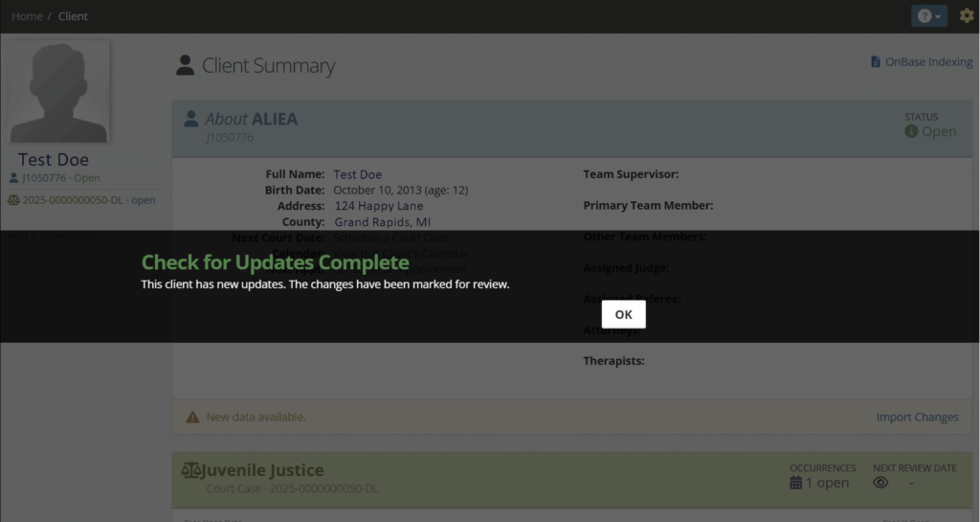980x522 pixels.
Task: Click OK to dismiss the updates dialog
Action: pos(623,314)
